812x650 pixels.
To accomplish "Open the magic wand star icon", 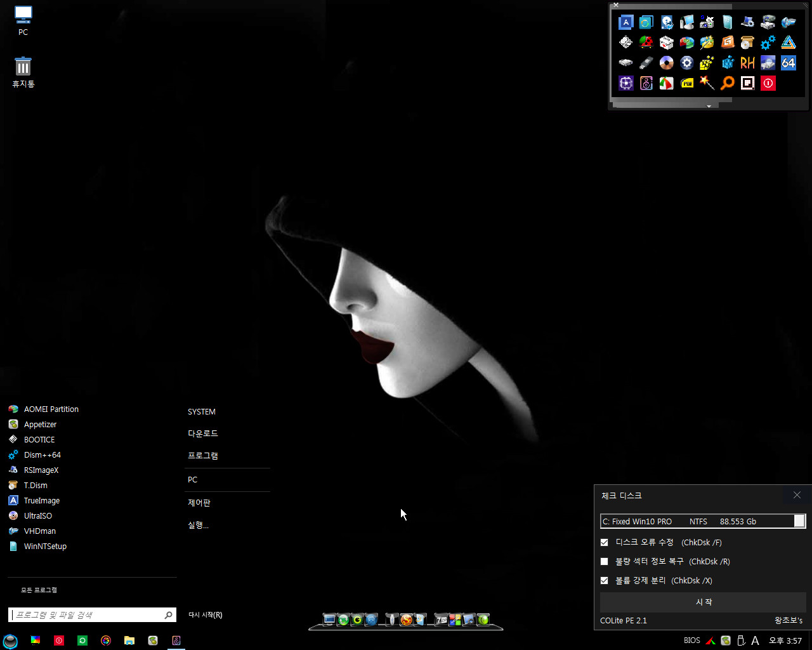I will pyautogui.click(x=707, y=83).
